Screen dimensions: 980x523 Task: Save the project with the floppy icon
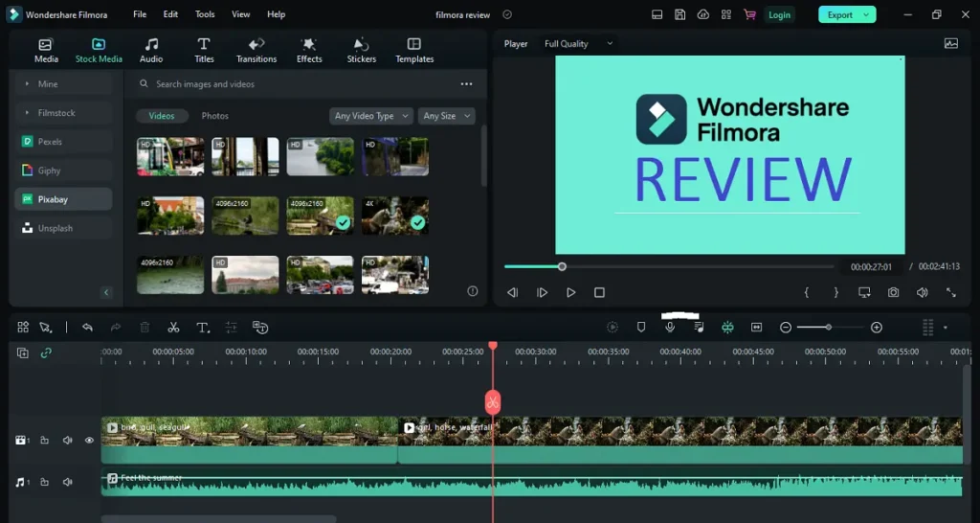(x=680, y=15)
